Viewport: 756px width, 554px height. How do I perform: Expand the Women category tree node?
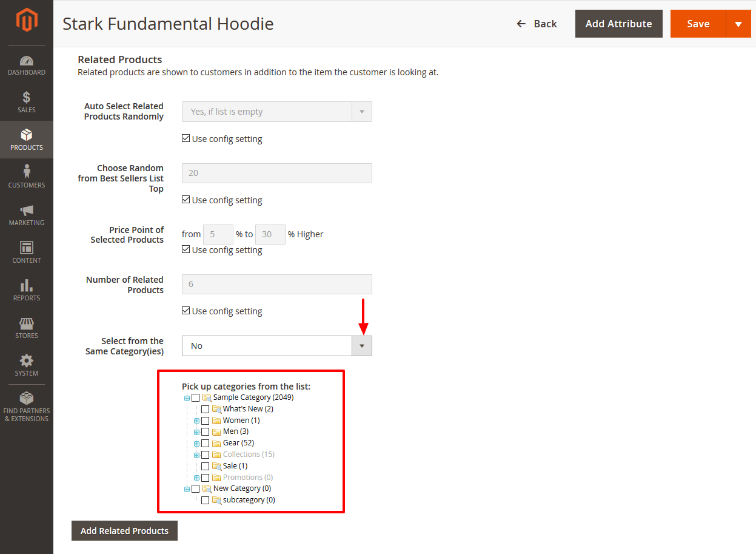[x=196, y=421]
